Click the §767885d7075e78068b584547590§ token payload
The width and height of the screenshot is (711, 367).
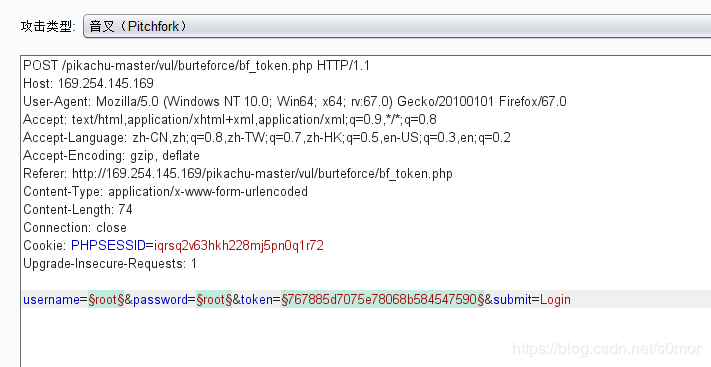(x=383, y=299)
